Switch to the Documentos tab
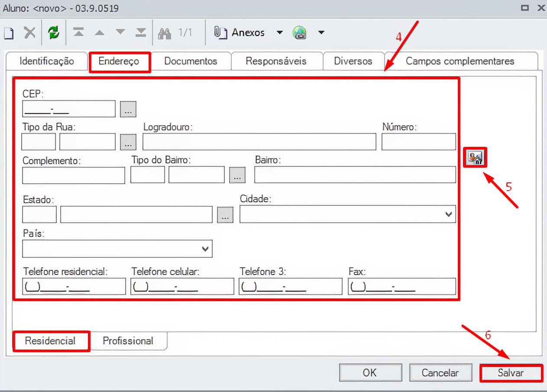The width and height of the screenshot is (547, 392). coord(191,61)
